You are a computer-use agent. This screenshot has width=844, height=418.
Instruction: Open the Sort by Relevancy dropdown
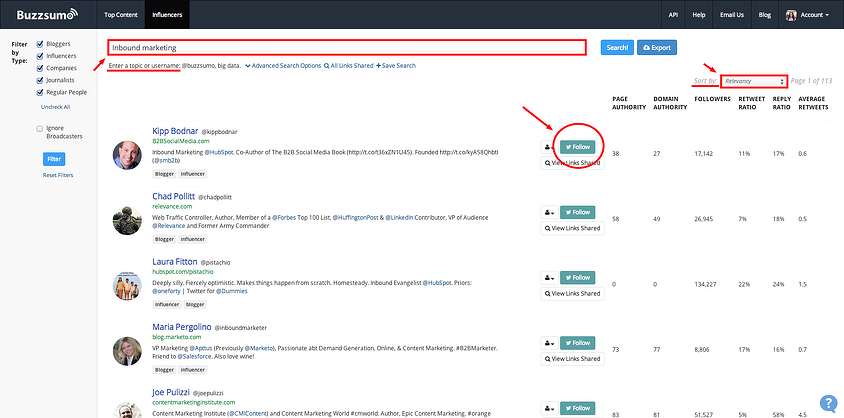[754, 81]
